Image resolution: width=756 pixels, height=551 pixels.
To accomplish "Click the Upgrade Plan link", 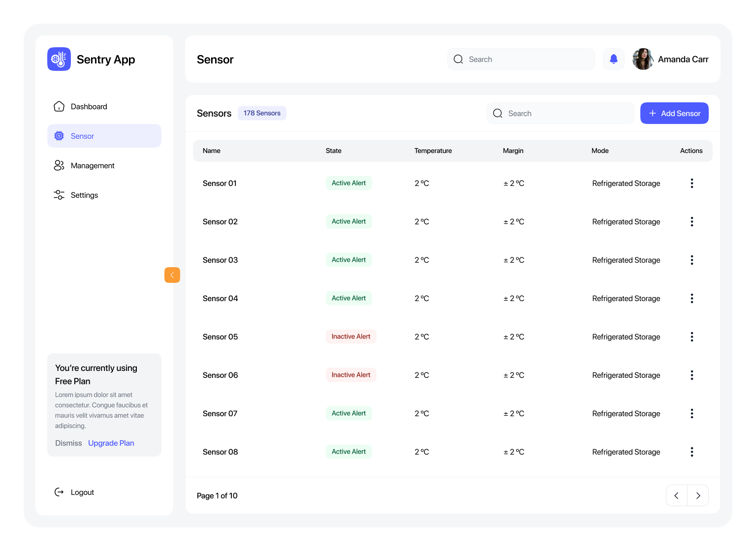I will coord(111,443).
